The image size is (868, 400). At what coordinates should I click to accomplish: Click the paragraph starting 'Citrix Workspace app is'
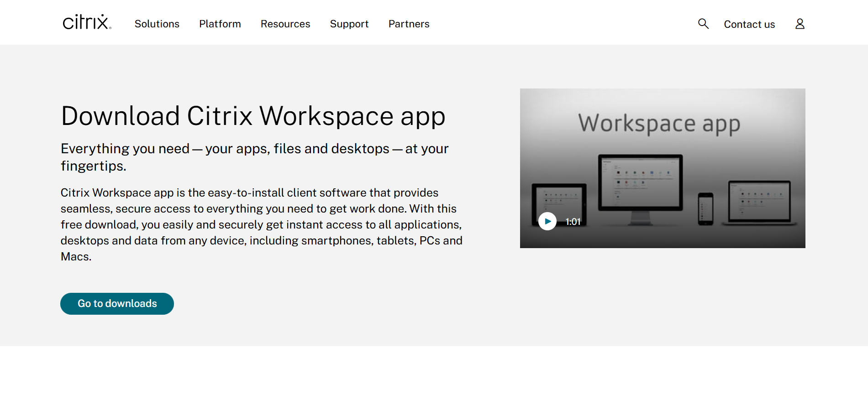pos(262,224)
